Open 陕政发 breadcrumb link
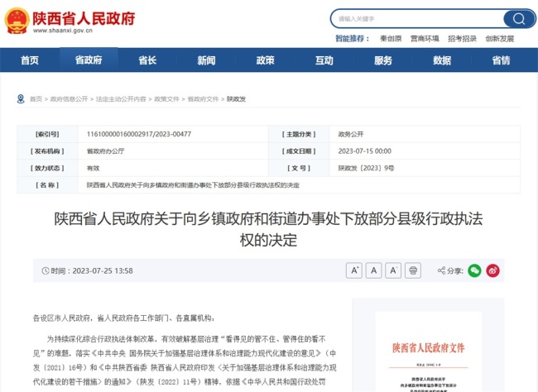The height and width of the screenshot is (392, 538). (237, 99)
